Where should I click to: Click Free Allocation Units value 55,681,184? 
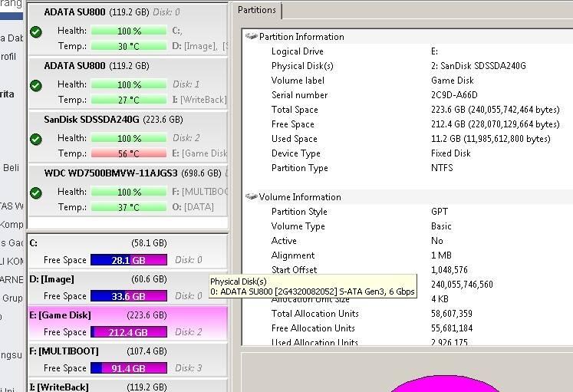[452, 328]
